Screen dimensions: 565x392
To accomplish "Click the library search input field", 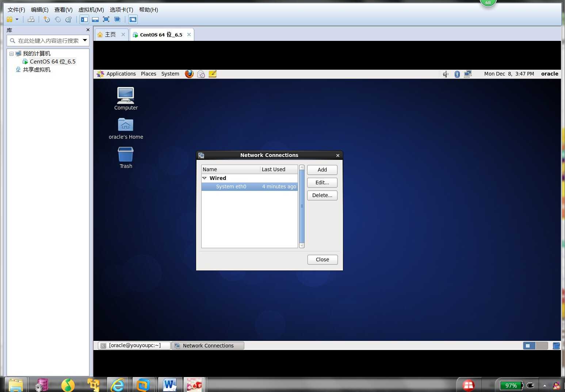I will coord(48,41).
